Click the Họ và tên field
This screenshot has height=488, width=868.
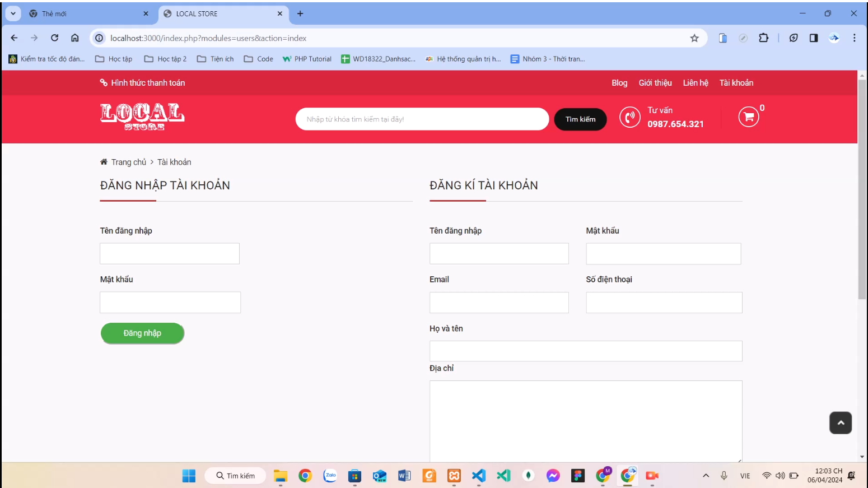point(586,351)
